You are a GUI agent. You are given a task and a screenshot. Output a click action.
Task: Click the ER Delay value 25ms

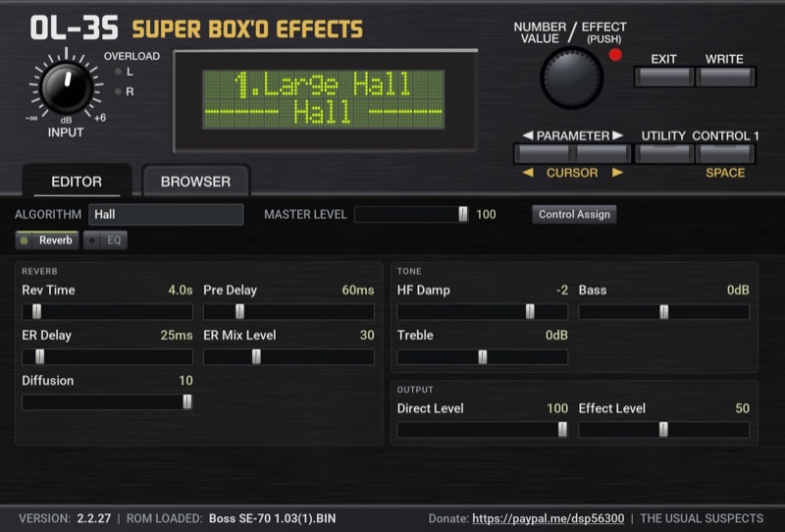(x=177, y=335)
